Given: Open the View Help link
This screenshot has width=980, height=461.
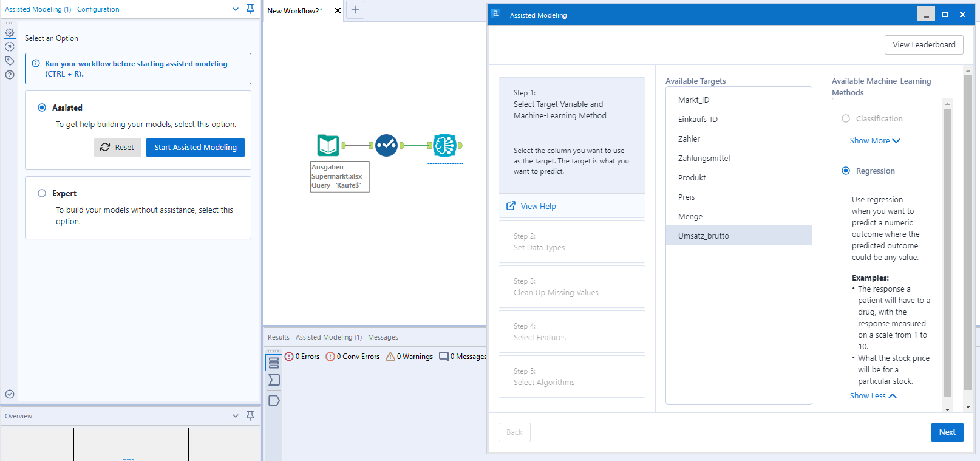Looking at the screenshot, I should pyautogui.click(x=538, y=207).
